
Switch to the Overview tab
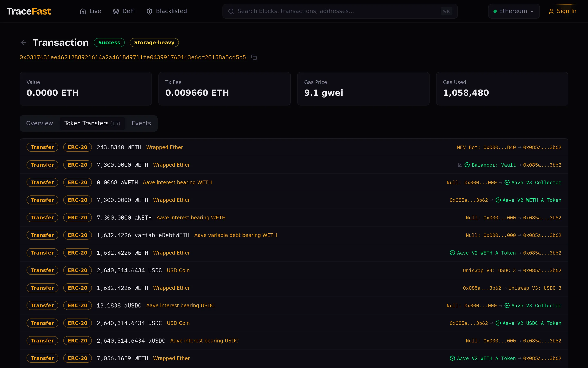[x=40, y=123]
